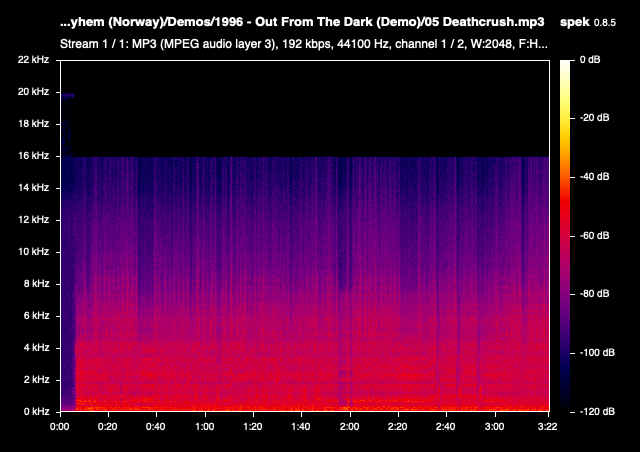Click the small 20 kHz blip at the spectrogram start
Image resolution: width=640 pixels, height=452 pixels.
coord(68,95)
